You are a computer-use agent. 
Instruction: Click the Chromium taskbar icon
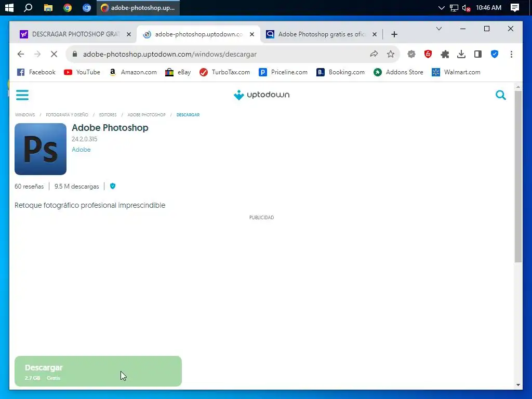[87, 7]
